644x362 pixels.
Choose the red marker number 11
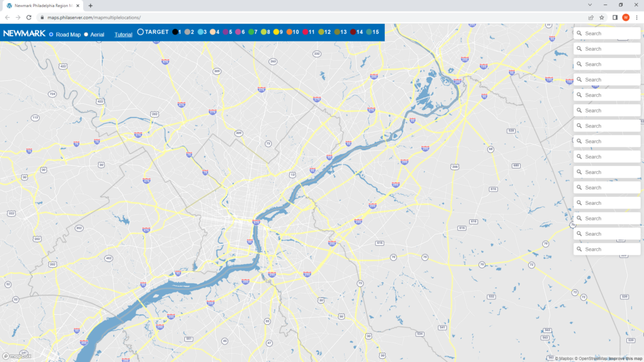pos(305,31)
